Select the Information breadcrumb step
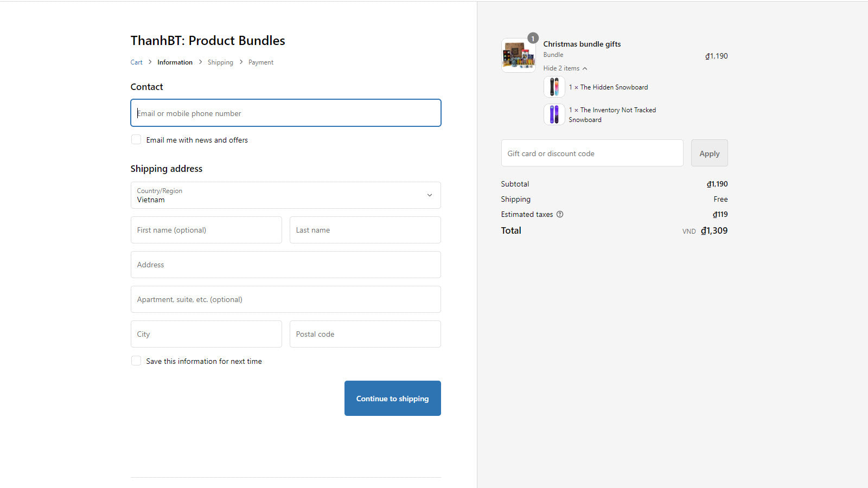868x488 pixels. point(175,62)
